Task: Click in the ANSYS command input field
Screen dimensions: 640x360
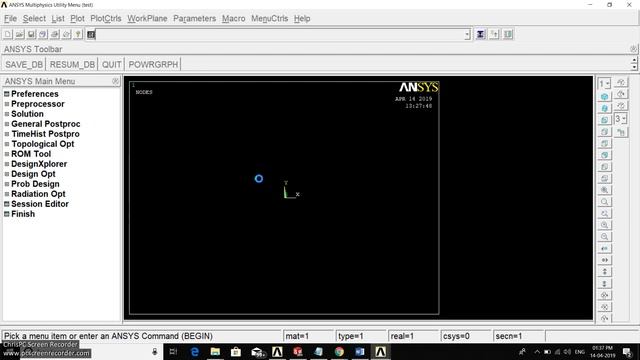Action: pyautogui.click(x=280, y=35)
